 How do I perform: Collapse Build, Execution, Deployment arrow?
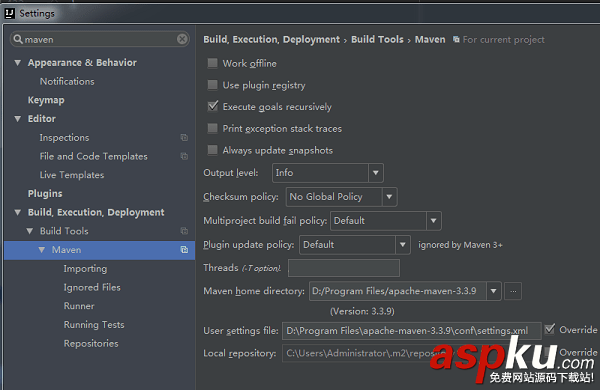point(18,212)
